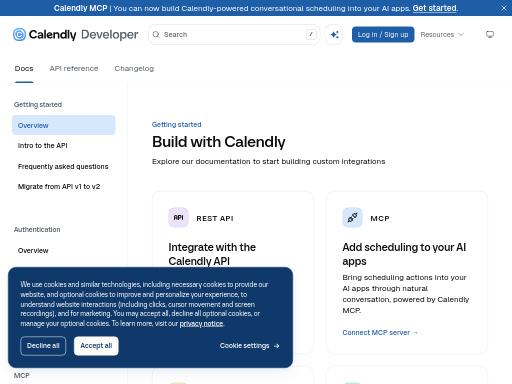Click the MCP sidebar heading
The image size is (512, 384).
coord(21,375)
